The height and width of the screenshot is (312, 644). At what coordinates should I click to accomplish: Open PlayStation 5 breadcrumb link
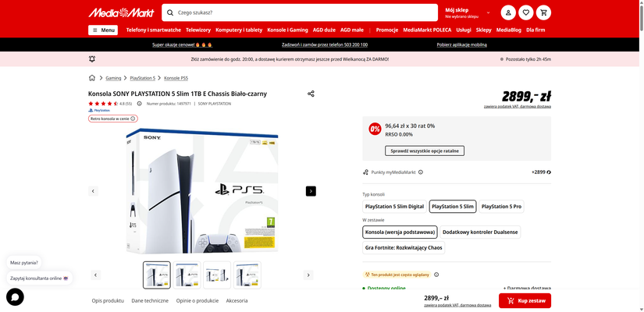pyautogui.click(x=143, y=78)
